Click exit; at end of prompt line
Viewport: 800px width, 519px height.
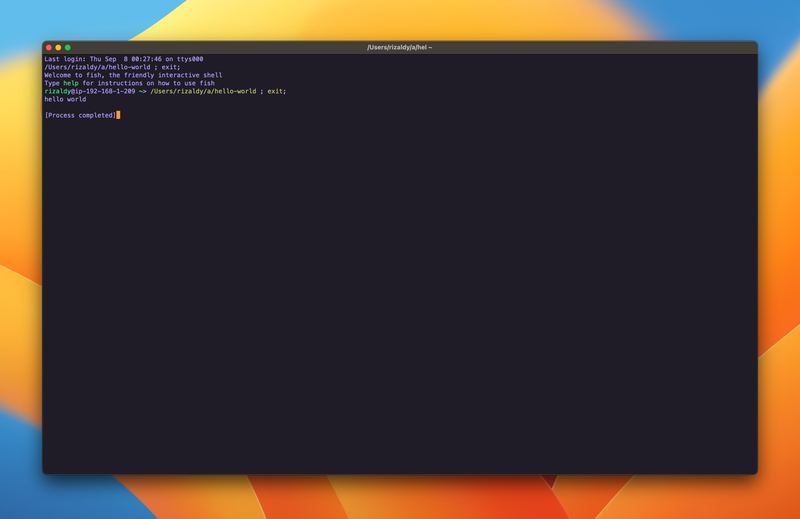[276, 91]
